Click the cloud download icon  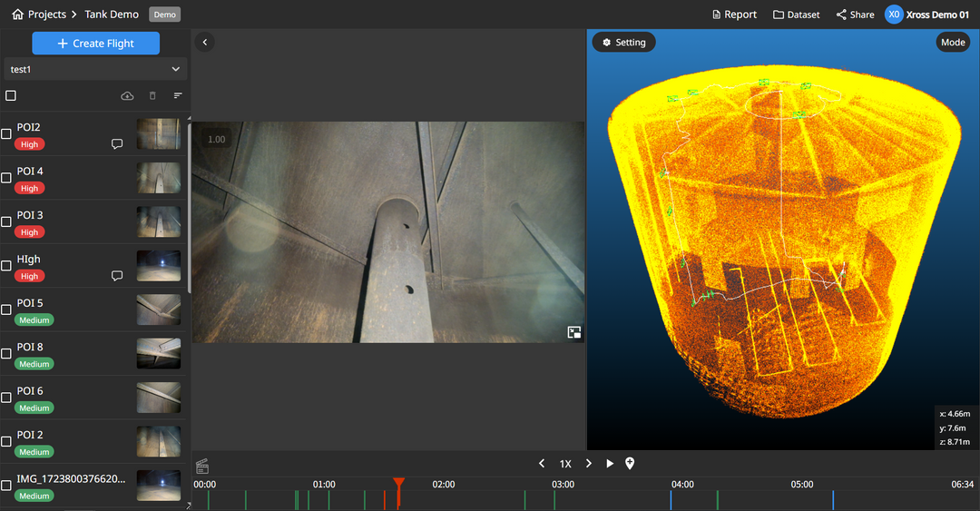pos(127,96)
